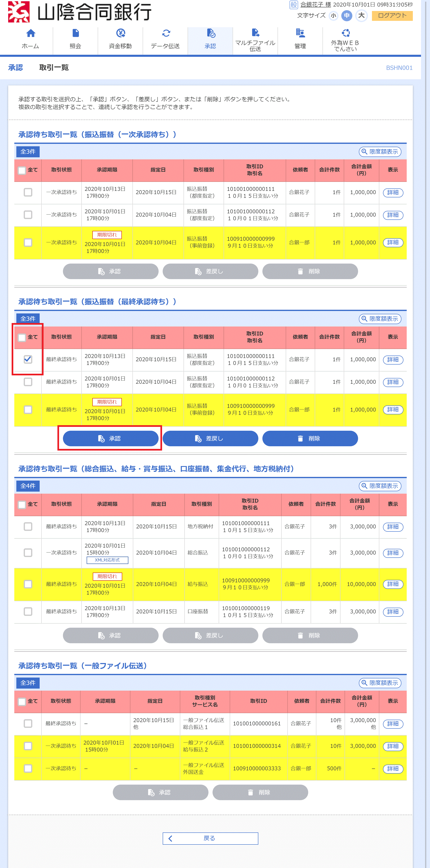Open 詳細 for 口座振替 row
Screen dimensions: 430x868
[393, 612]
